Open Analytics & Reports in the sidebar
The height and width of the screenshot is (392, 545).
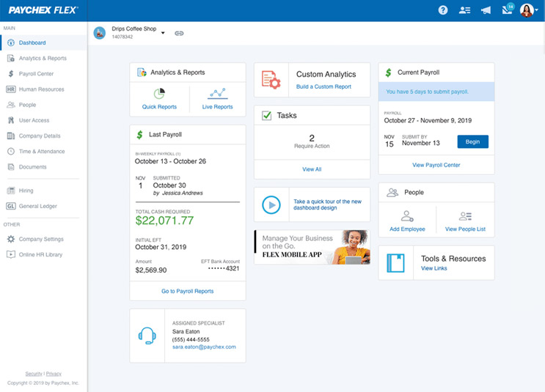pos(43,59)
